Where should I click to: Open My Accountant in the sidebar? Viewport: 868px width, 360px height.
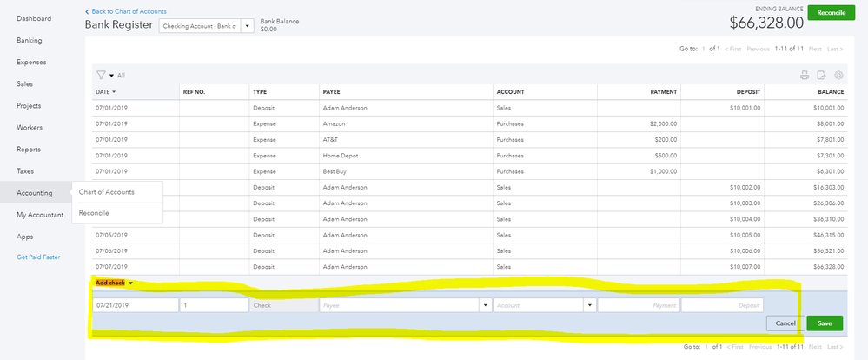coord(40,215)
